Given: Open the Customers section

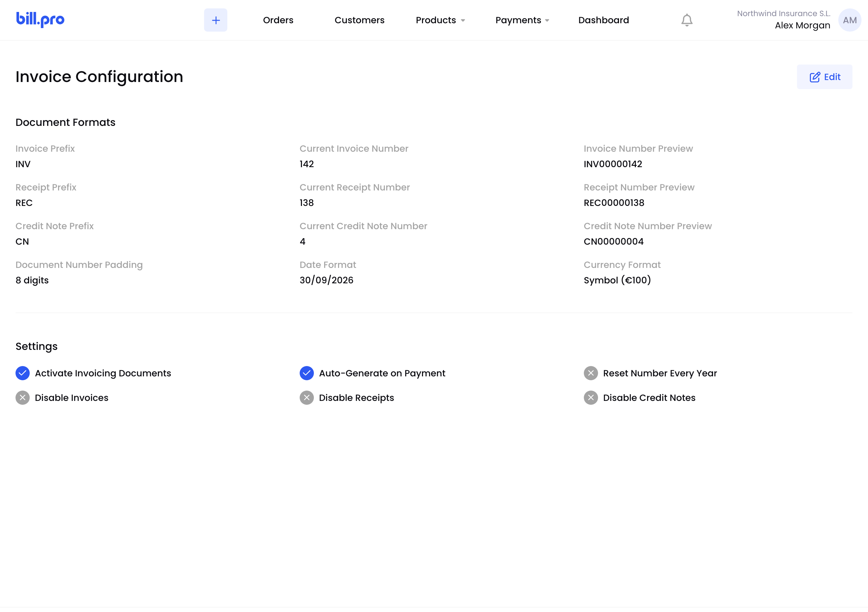Looking at the screenshot, I should pyautogui.click(x=359, y=20).
